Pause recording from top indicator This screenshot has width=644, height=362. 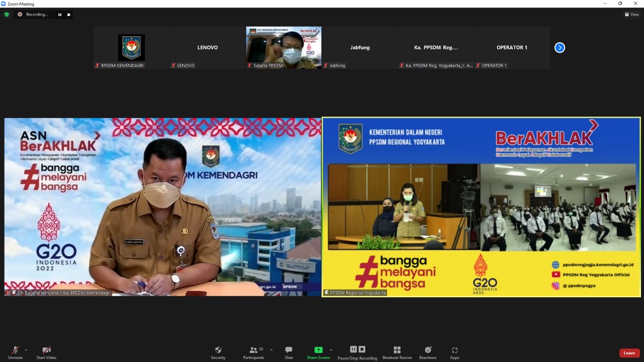[x=60, y=15]
